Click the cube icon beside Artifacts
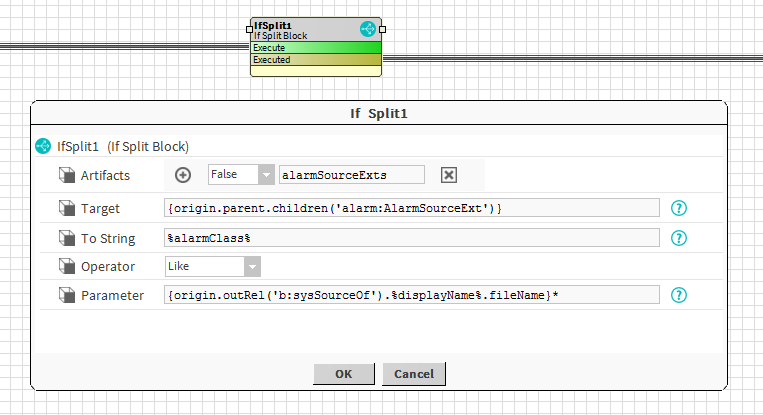The width and height of the screenshot is (763, 415). [x=67, y=175]
